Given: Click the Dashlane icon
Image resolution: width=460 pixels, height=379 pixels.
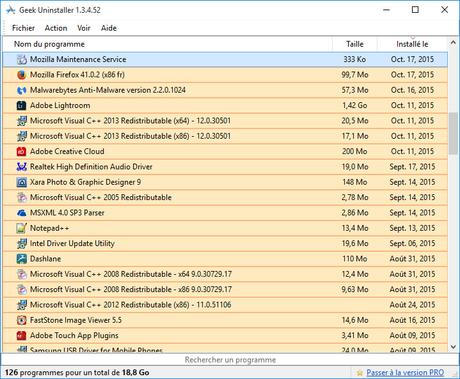Looking at the screenshot, I should (22, 259).
